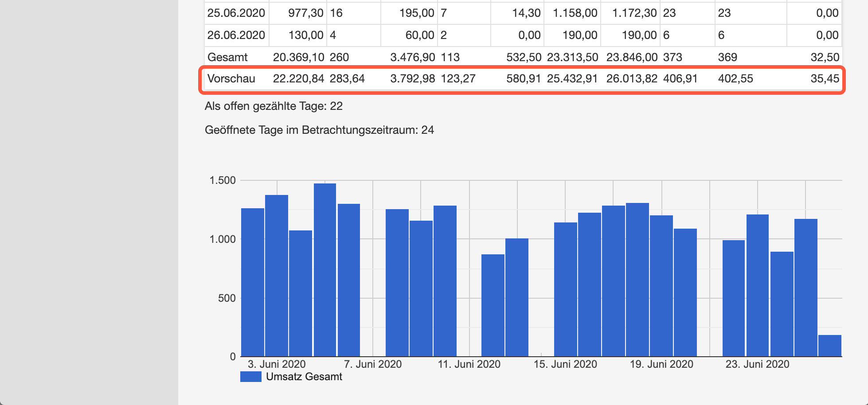
Task: Select the Vorschau value 22.220,84
Action: [298, 78]
